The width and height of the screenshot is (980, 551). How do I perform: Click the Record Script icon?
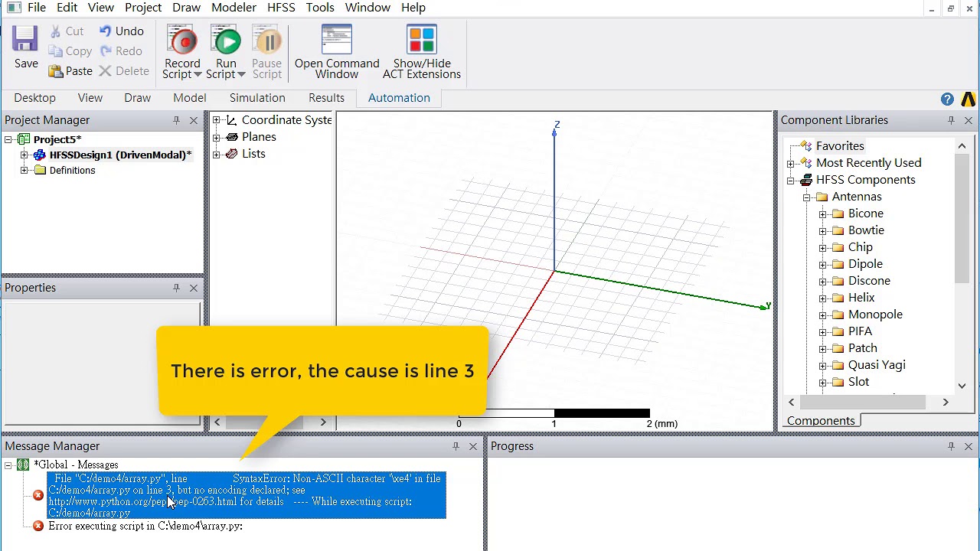point(182,40)
